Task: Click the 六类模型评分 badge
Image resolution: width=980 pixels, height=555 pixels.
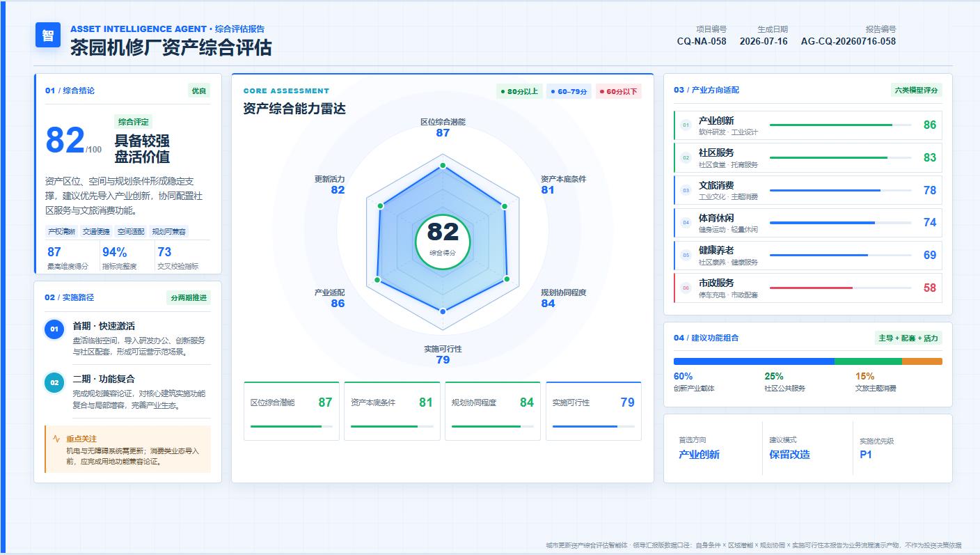Action: (916, 90)
